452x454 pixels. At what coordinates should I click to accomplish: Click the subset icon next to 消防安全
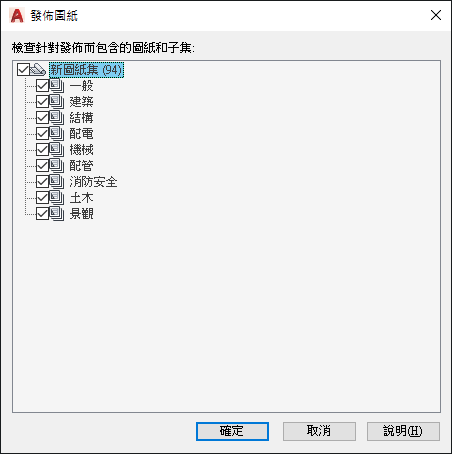click(57, 182)
